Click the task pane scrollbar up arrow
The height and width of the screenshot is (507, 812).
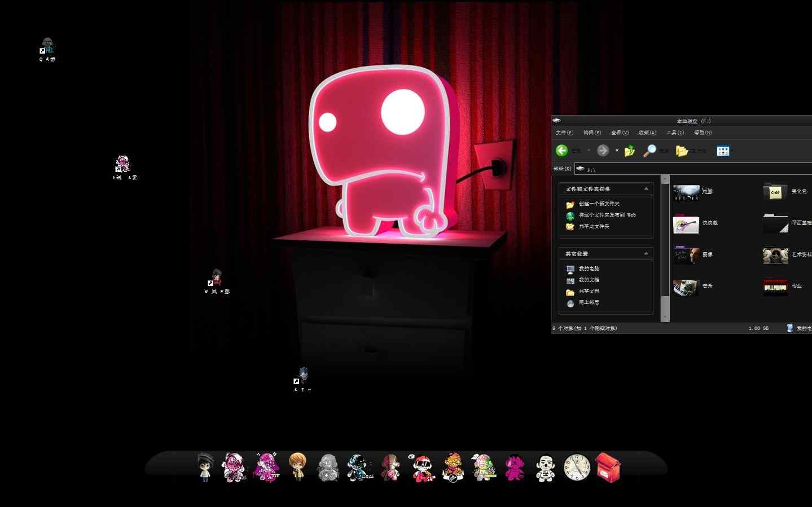pyautogui.click(x=665, y=179)
